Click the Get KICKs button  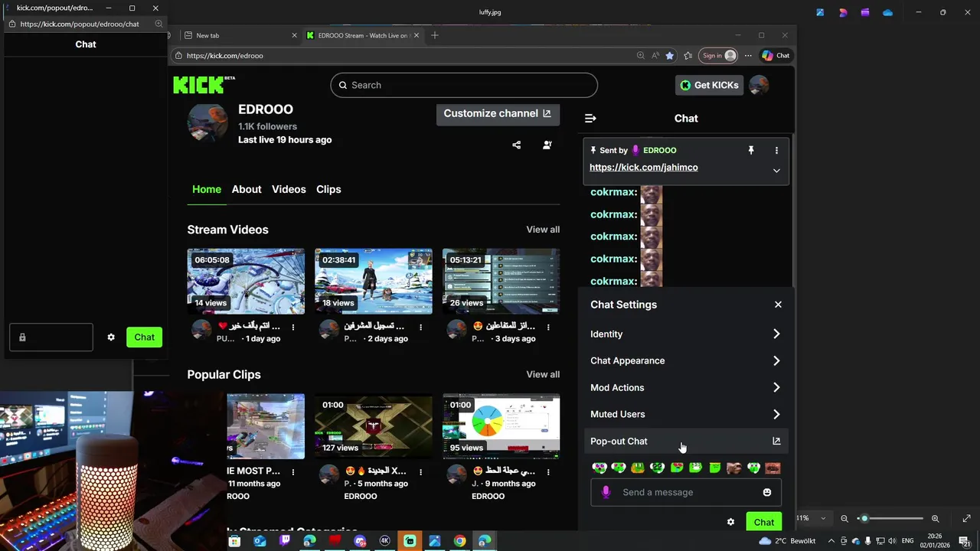click(x=710, y=85)
